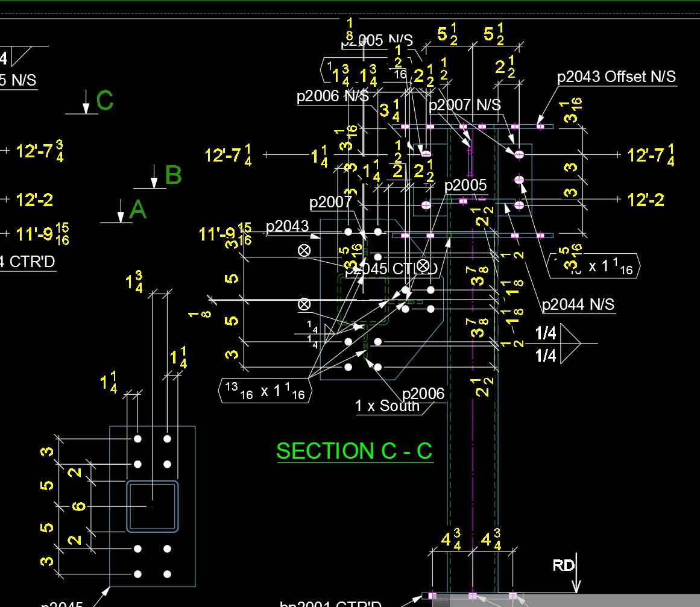Image resolution: width=700 pixels, height=607 pixels.
Task: Select the 1/4 weld size above the reference line
Action: tap(546, 333)
